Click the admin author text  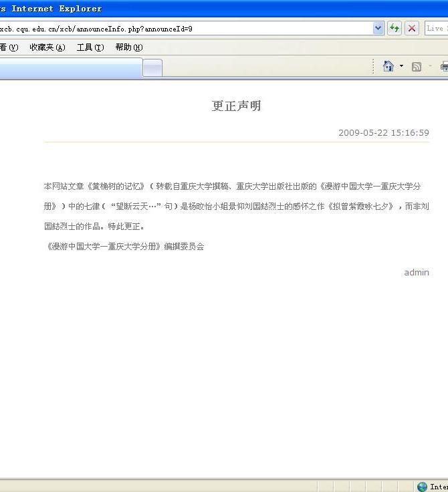coord(416,272)
